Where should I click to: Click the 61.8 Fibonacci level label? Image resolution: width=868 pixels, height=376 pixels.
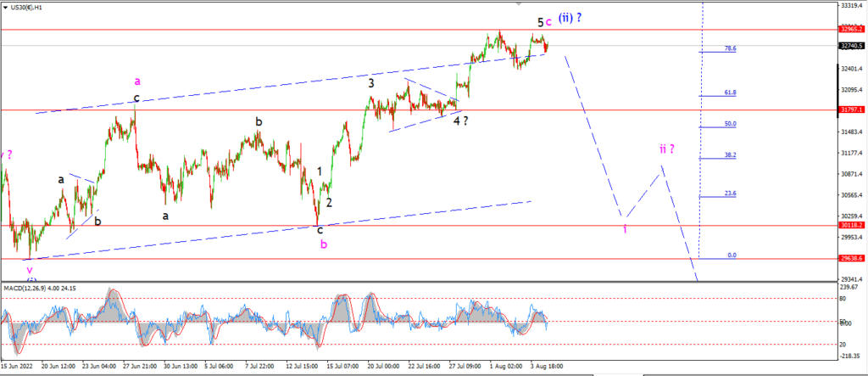click(731, 93)
